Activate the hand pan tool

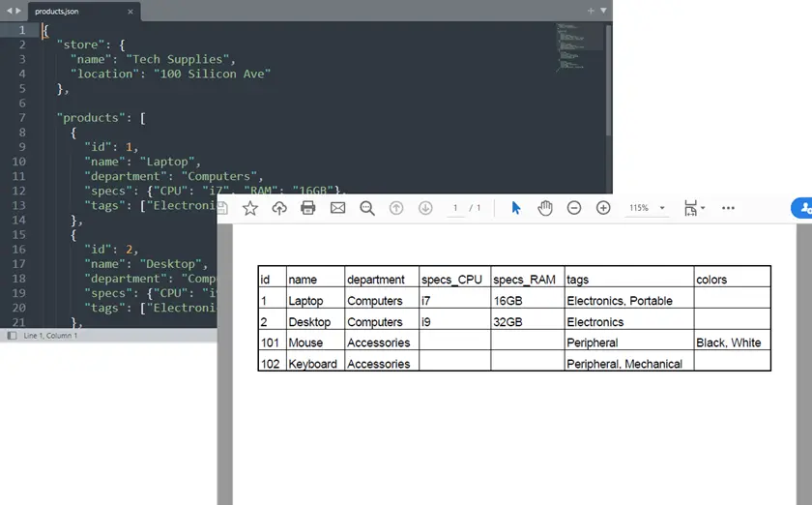tap(545, 208)
